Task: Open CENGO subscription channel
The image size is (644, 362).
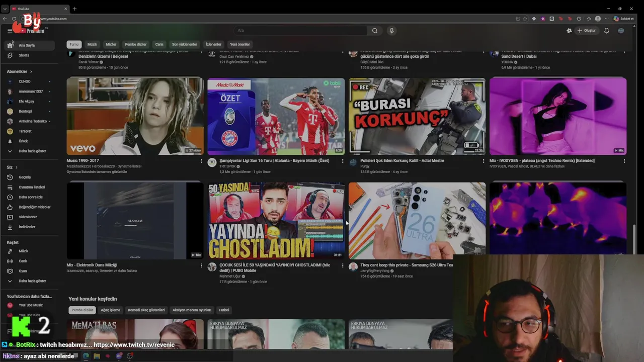Action: (x=30, y=81)
